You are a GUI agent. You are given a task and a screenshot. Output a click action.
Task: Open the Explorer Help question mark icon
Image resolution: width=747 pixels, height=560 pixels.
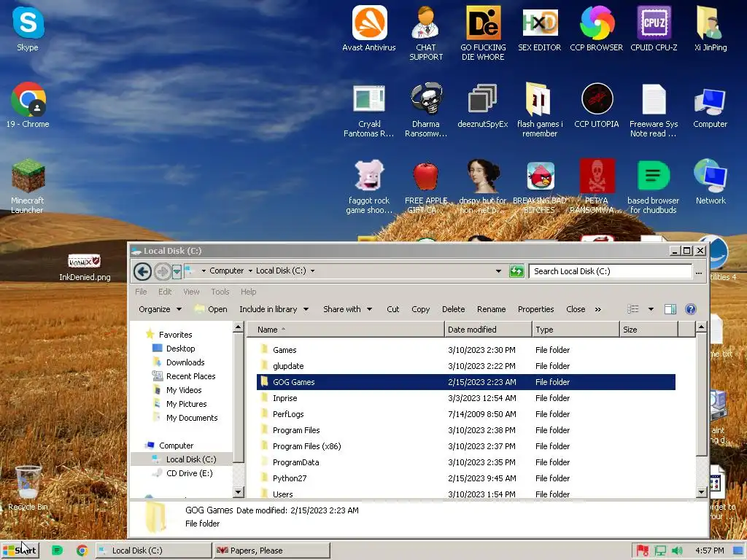coord(690,309)
